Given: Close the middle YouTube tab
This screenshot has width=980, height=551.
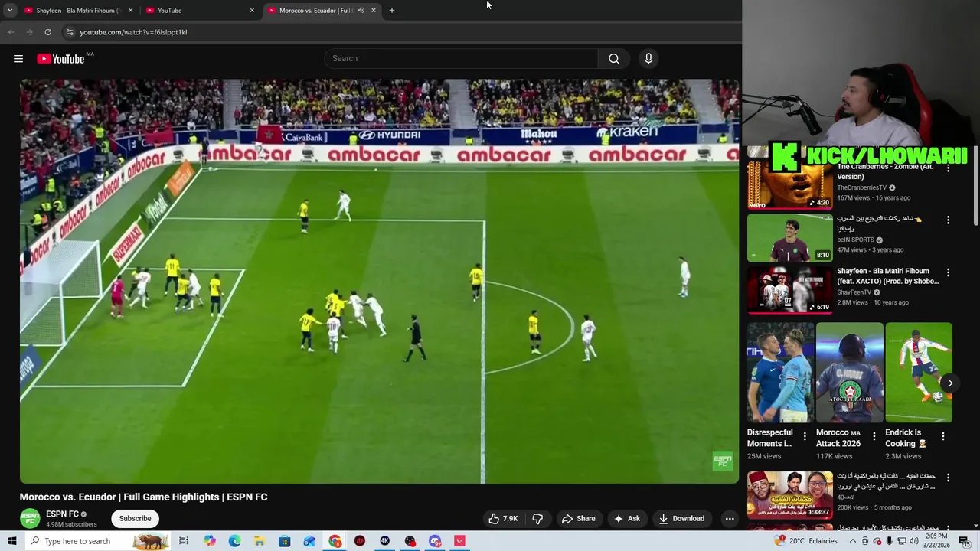Looking at the screenshot, I should click(x=252, y=11).
